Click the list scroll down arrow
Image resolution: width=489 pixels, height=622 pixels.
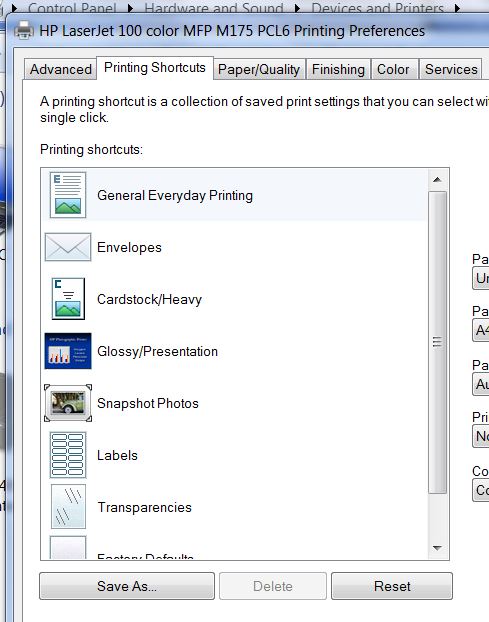point(437,548)
